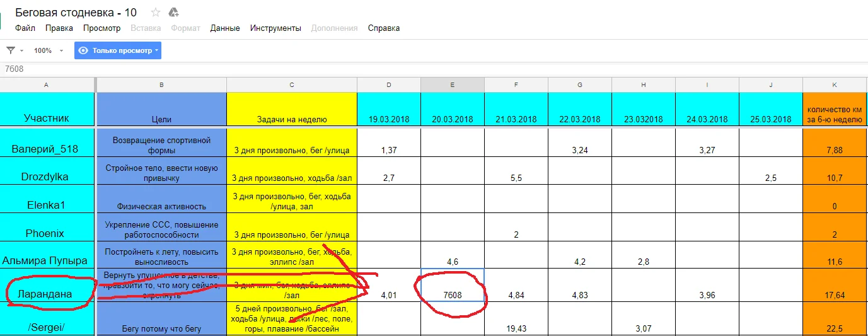Click Ларандана's weekly total 17,64

click(835, 285)
